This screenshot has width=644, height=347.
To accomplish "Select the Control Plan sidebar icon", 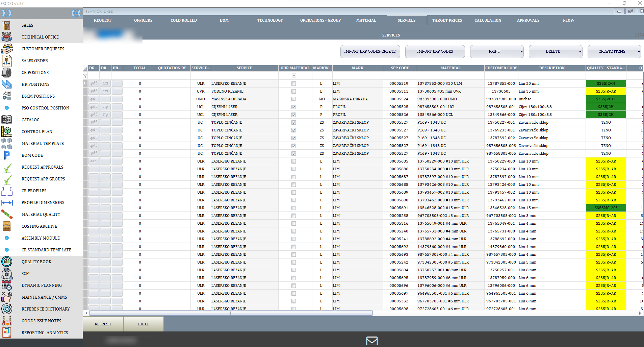I will click(7, 131).
